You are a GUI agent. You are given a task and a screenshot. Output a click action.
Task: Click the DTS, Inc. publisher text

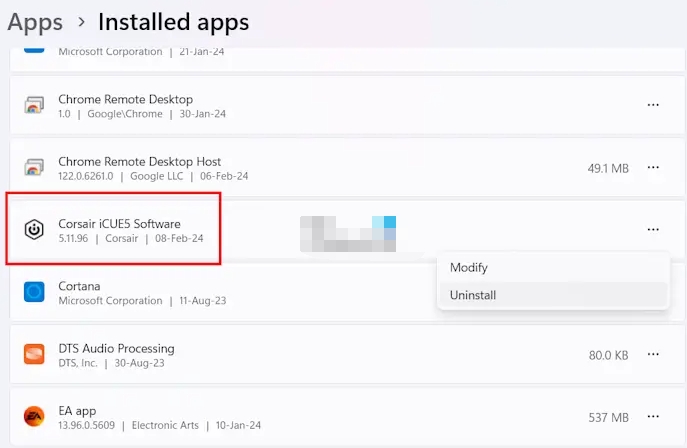78,363
